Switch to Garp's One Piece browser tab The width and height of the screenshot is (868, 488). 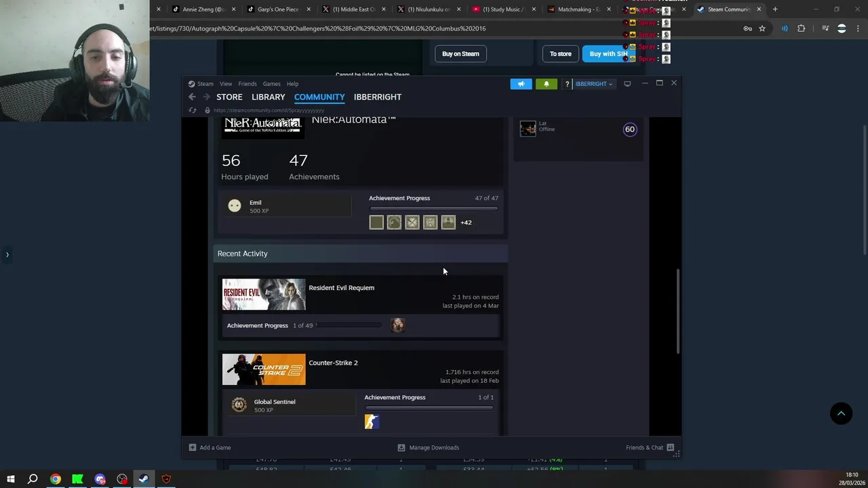[277, 9]
